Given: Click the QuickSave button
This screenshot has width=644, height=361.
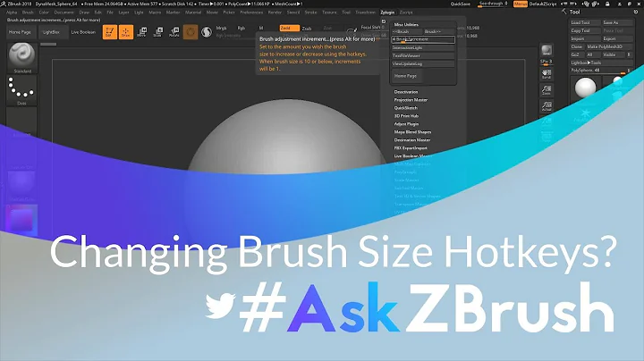Looking at the screenshot, I should [x=461, y=4].
